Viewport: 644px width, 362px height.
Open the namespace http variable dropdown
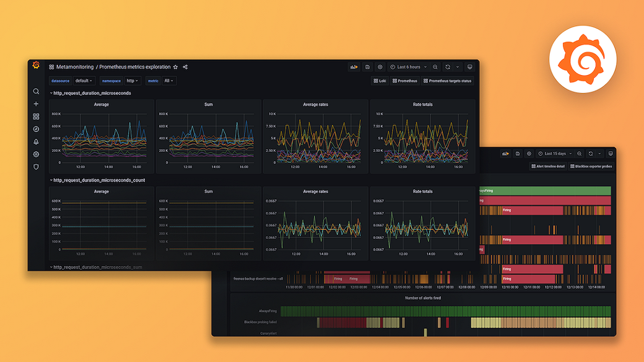[x=131, y=81]
